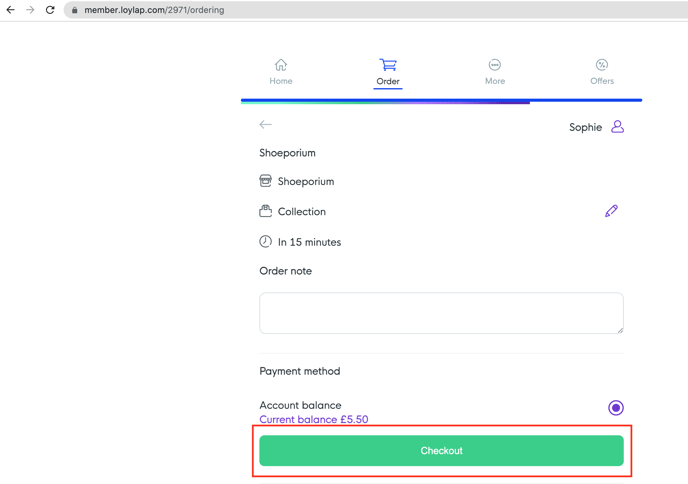Edit collection details with pencil icon
The height and width of the screenshot is (484, 688).
[x=611, y=211]
